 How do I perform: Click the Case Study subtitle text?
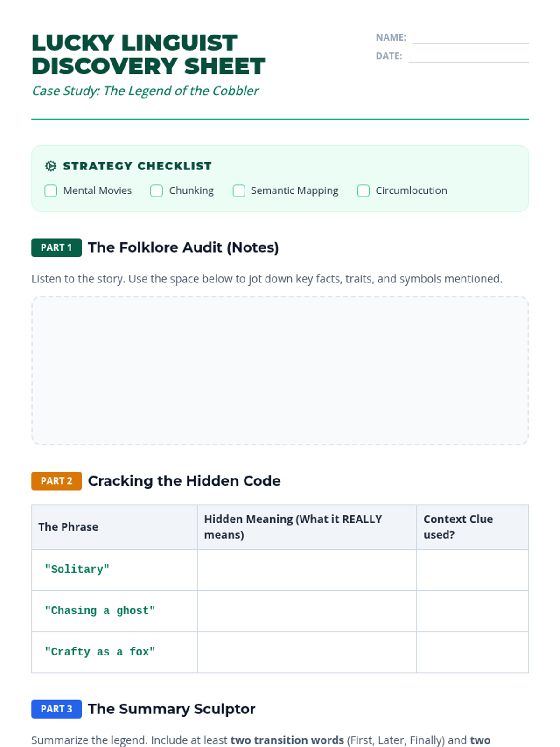(145, 91)
